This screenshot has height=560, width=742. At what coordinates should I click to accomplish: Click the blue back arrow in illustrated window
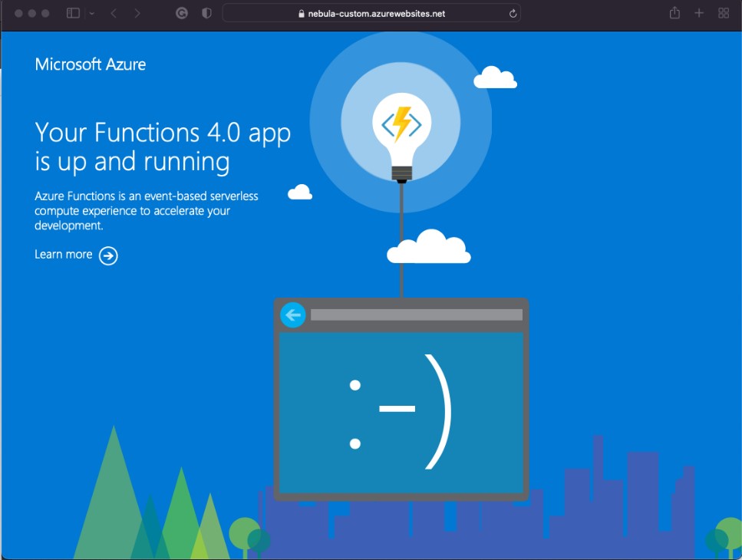[293, 315]
